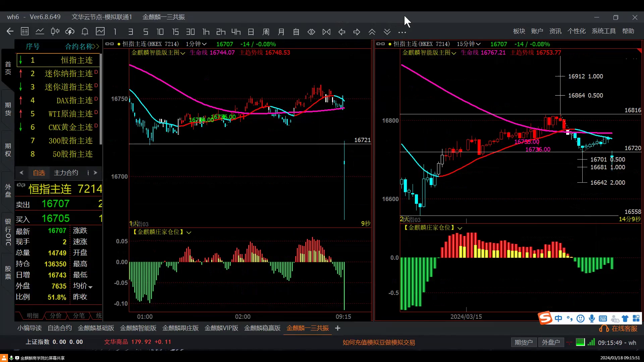This screenshot has height=362, width=644.
Task: Open the 外盘 sidebar section
Action: click(x=8, y=191)
